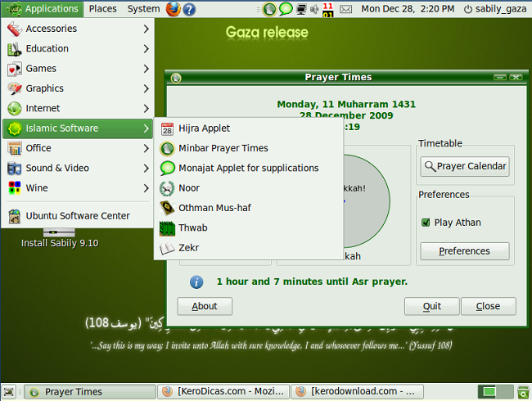Open the Trash applet in bottom panel
Viewport: 532px width, 401px height.
click(523, 392)
